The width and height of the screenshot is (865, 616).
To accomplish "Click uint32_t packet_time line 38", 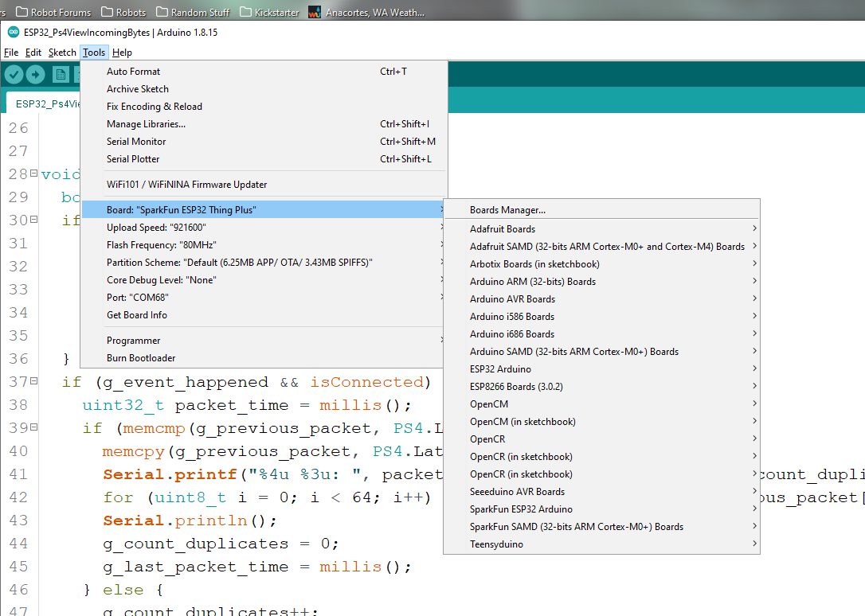I will (x=247, y=406).
